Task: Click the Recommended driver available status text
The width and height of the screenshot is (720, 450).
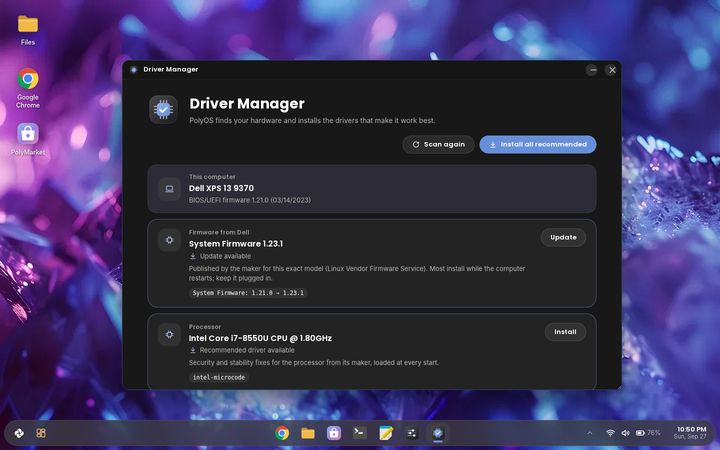Action: point(247,350)
